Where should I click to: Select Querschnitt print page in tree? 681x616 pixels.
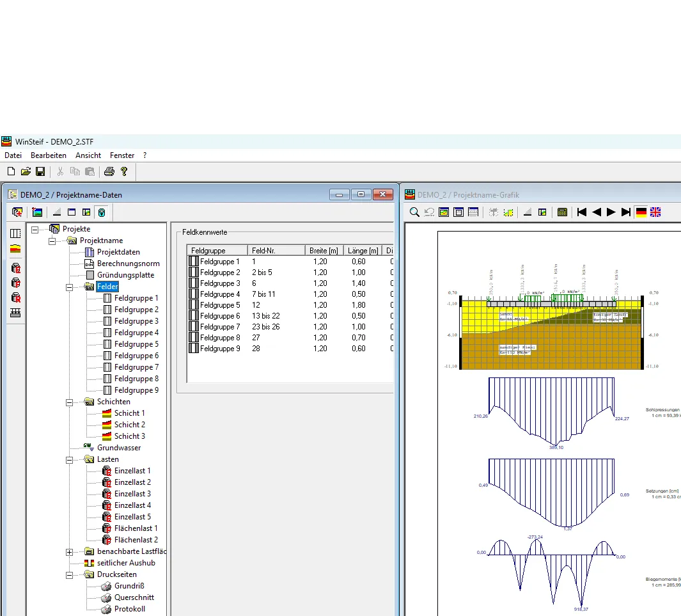pyautogui.click(x=134, y=597)
